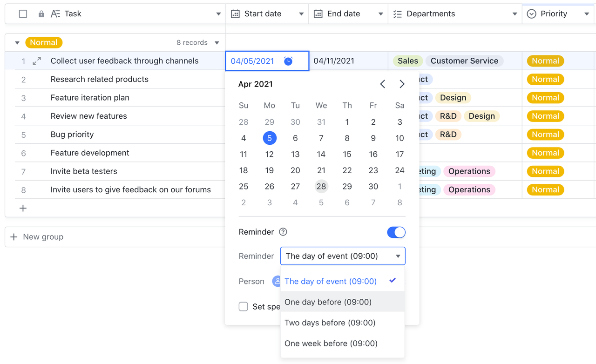Select 'One day before (09:00)' option
This screenshot has height=364, width=596.
pos(328,302)
